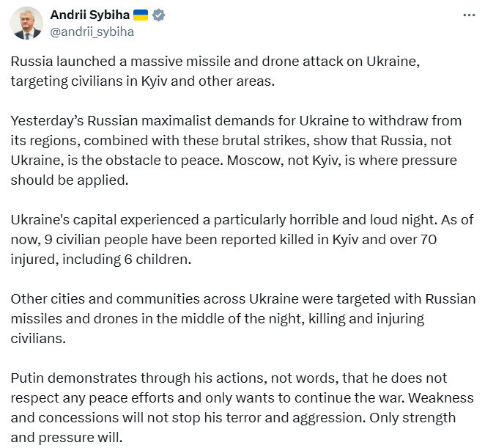Go to the @andrii_sybiha handle link
This screenshot has height=448, width=485.
coord(92,32)
